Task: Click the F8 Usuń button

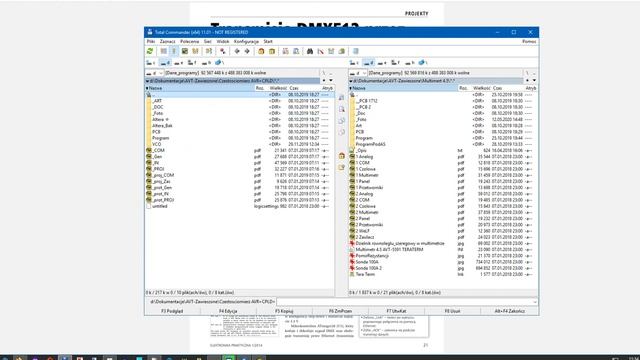Action: click(452, 311)
